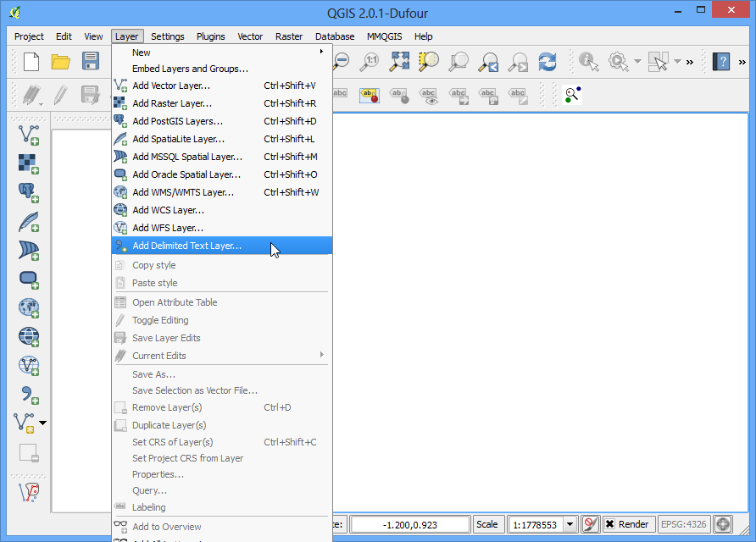Click the New Shapefile Layer icon in sidebar

24,423
